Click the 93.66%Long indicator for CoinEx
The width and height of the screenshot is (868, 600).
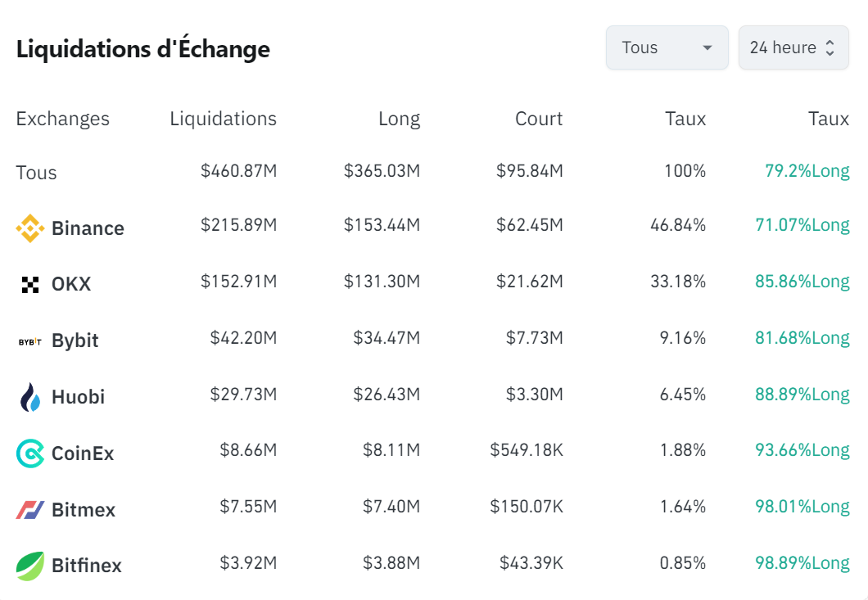tap(802, 449)
